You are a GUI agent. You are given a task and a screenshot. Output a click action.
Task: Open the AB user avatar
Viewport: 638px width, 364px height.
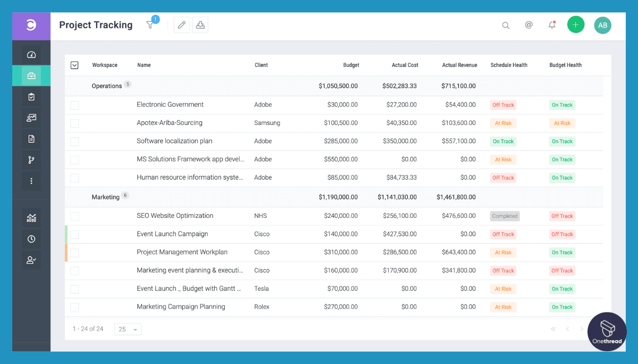pos(602,25)
